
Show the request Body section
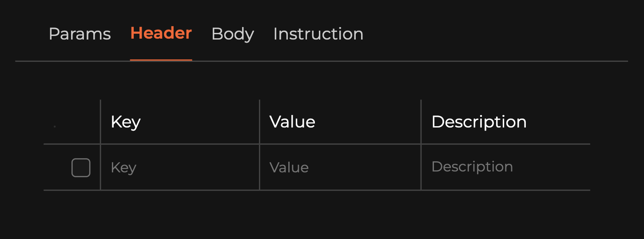click(232, 34)
